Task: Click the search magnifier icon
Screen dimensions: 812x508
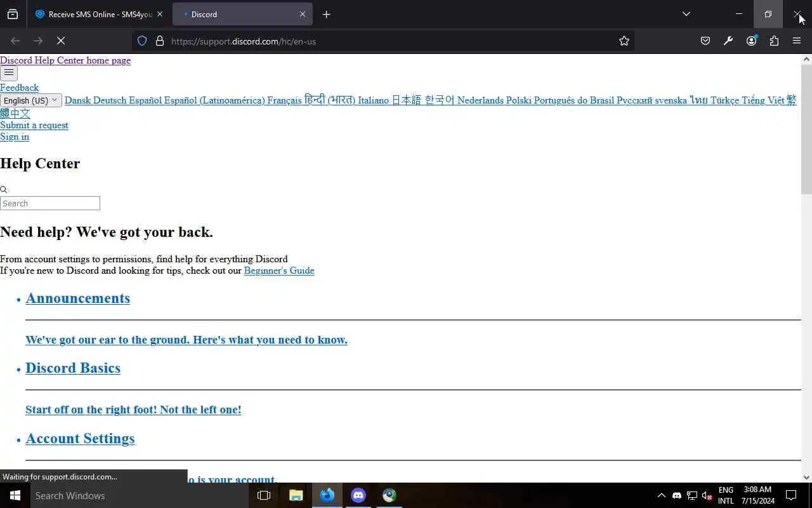Action: click(3, 189)
